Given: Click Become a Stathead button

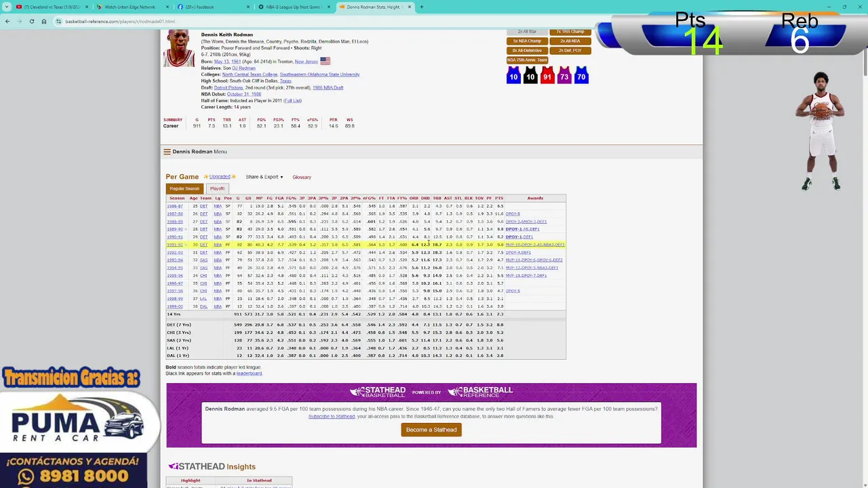Looking at the screenshot, I should point(431,430).
